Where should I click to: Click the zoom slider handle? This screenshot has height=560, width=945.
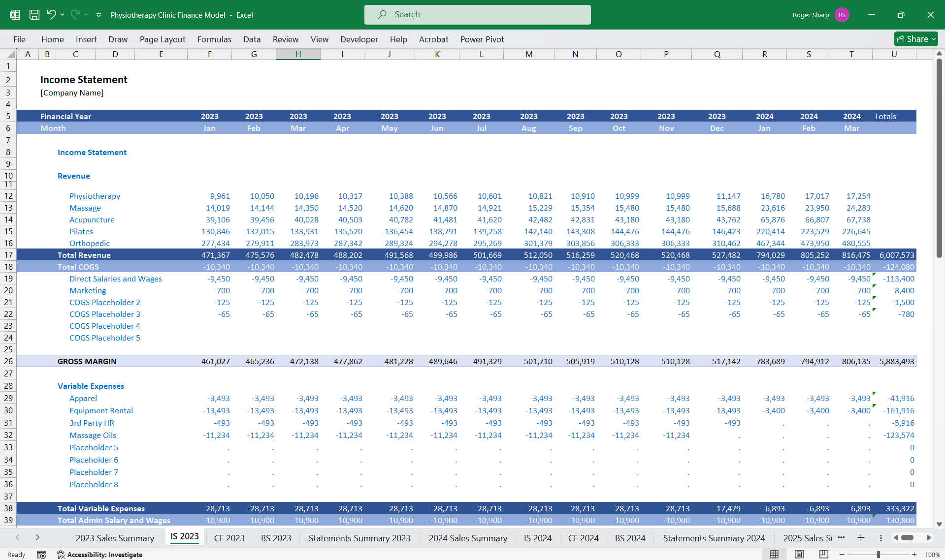878,555
